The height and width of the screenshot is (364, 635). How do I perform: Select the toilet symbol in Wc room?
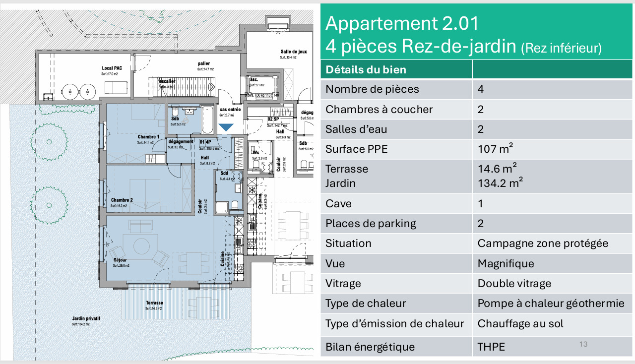pyautogui.click(x=256, y=165)
